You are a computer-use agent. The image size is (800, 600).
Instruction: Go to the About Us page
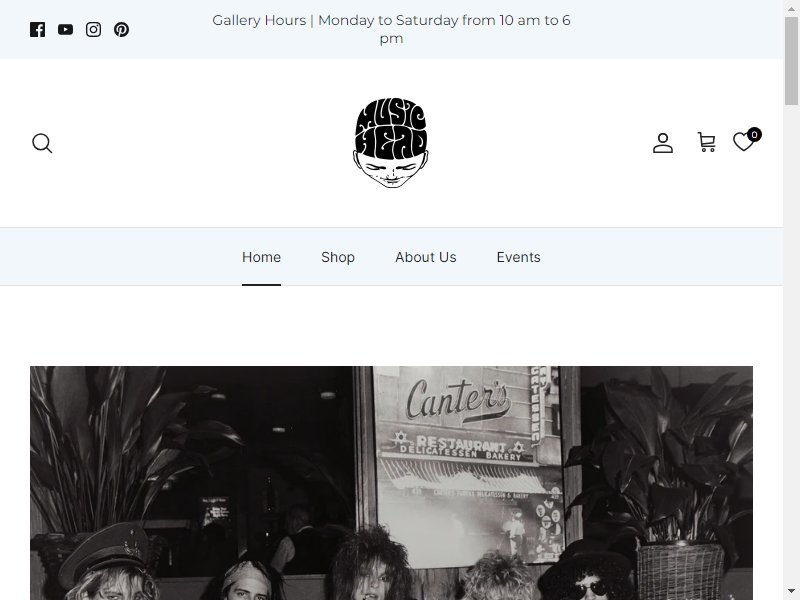426,257
